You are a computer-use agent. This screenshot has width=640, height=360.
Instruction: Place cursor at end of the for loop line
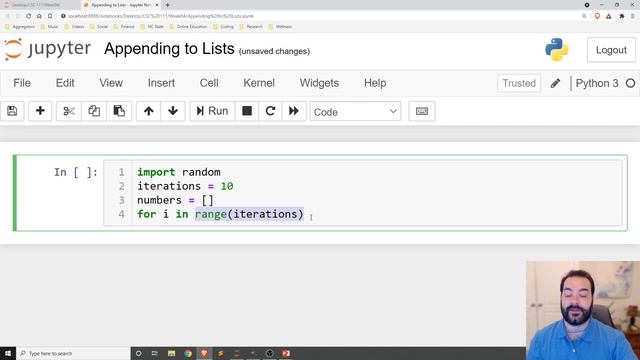[x=304, y=214]
